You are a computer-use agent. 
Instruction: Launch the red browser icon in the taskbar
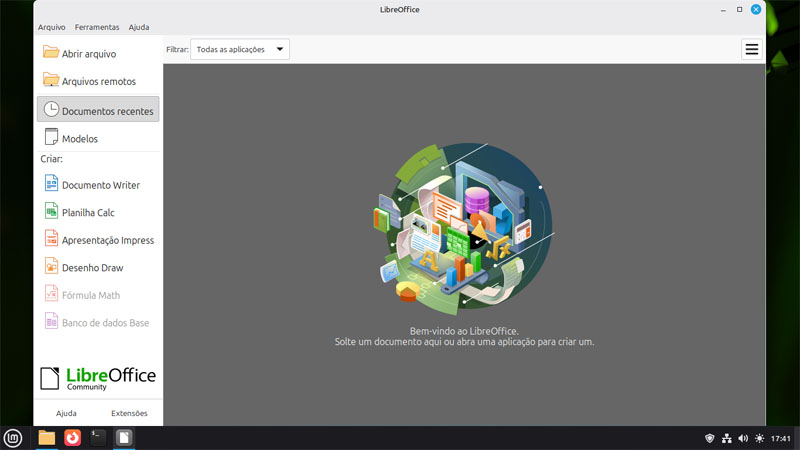[x=72, y=438]
